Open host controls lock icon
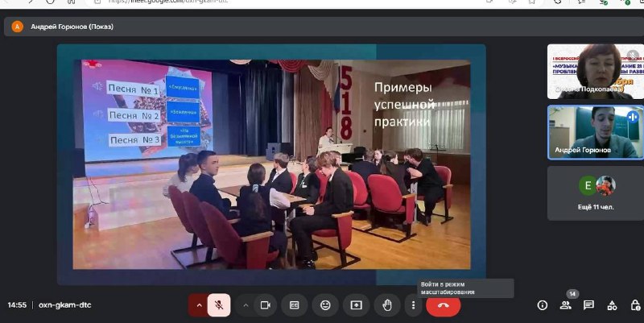The image size is (644, 323). coord(635,305)
